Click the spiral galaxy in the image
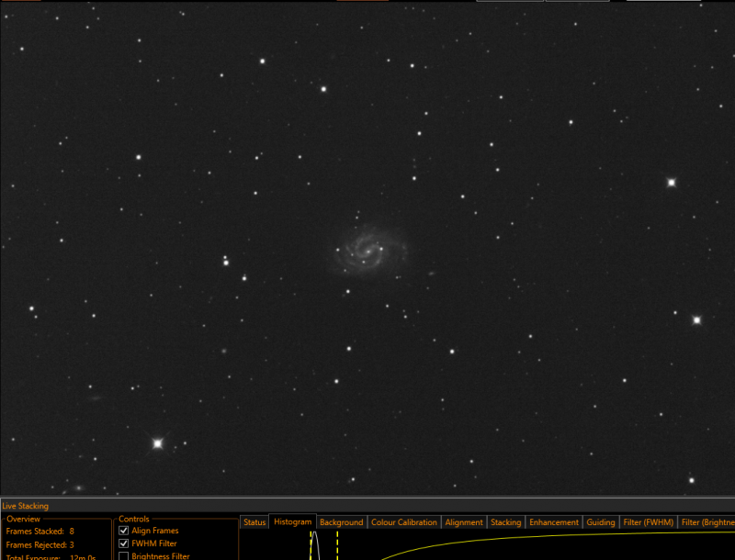 click(x=368, y=251)
